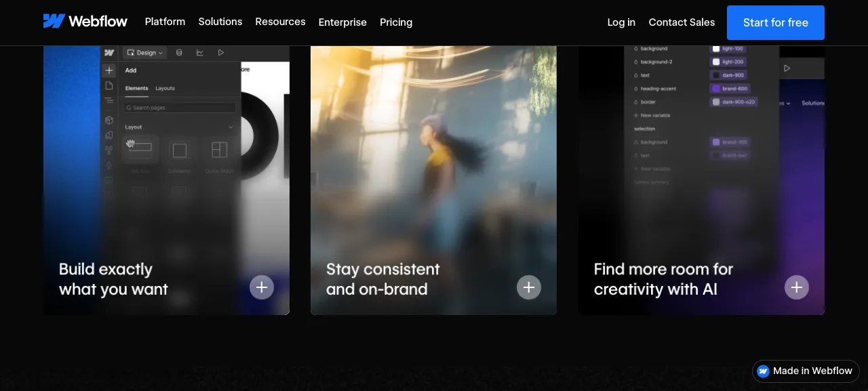Click the Pages icon in the designer sidebar
The image size is (868, 391).
pyautogui.click(x=109, y=85)
